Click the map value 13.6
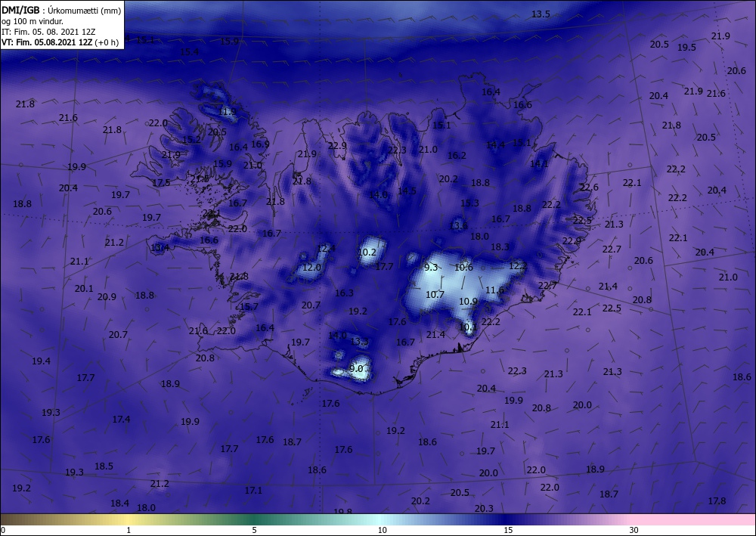Viewport: 756px width, 536px height. (458, 225)
